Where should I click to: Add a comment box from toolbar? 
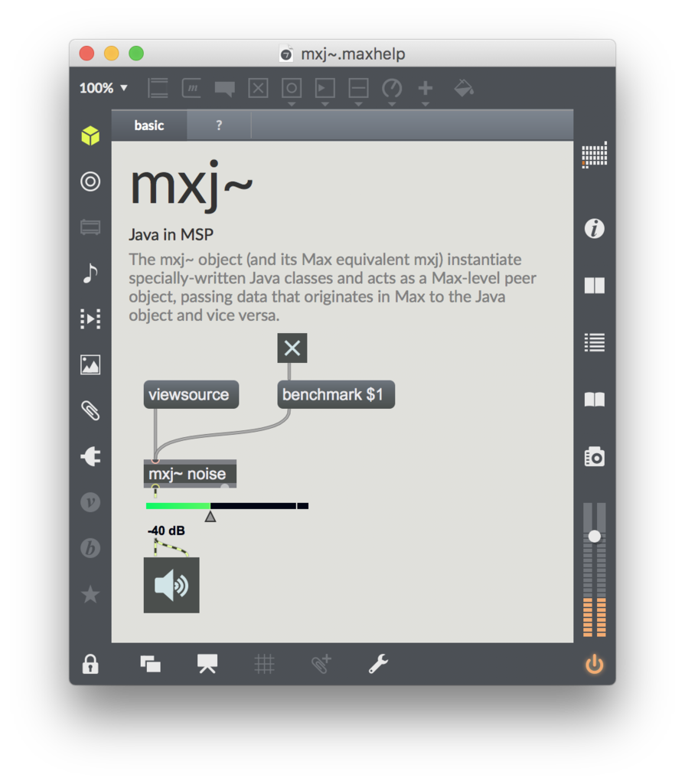coord(224,89)
